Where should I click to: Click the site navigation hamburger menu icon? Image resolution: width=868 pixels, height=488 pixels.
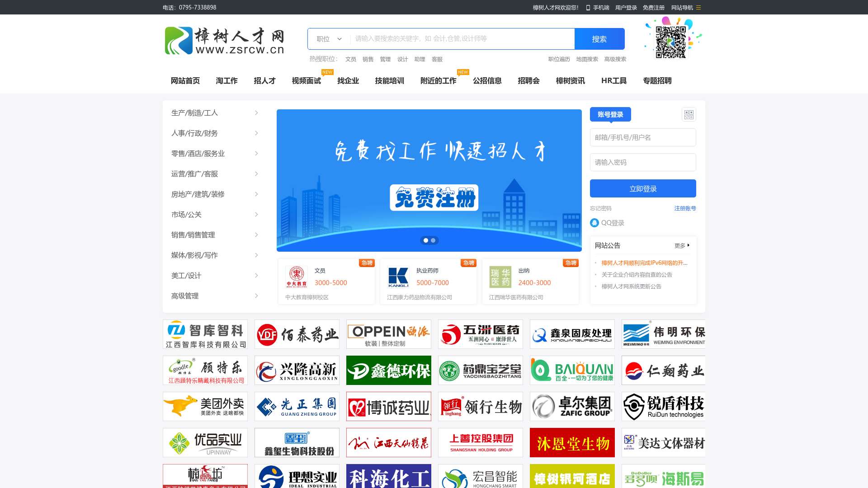tap(698, 8)
